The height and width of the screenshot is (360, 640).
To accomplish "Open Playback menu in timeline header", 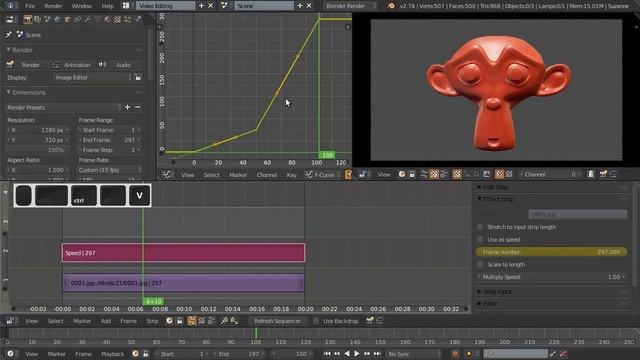I will point(112,354).
